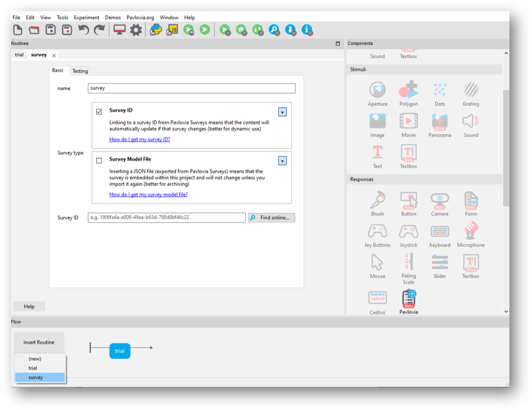
Task: Open the Edit menu
Action: [30, 17]
